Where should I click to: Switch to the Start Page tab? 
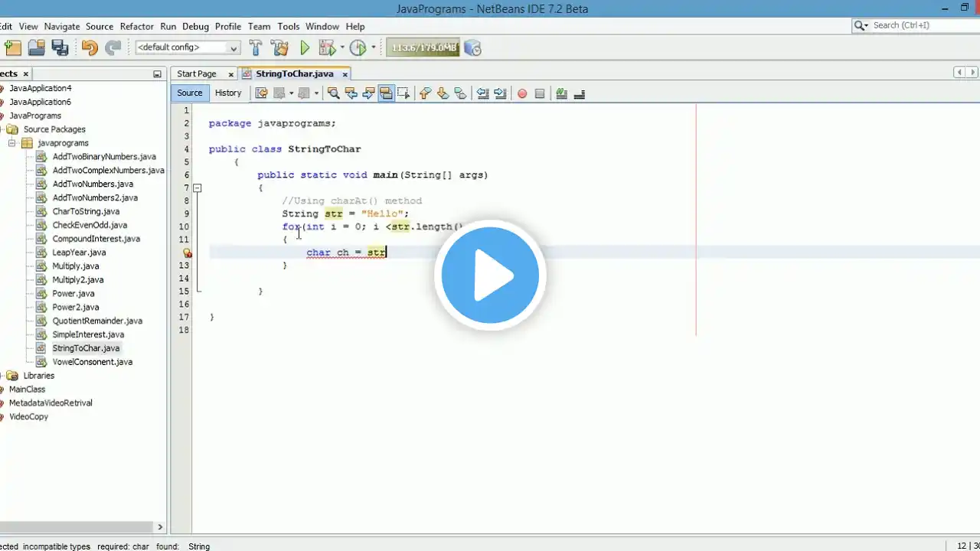[197, 74]
